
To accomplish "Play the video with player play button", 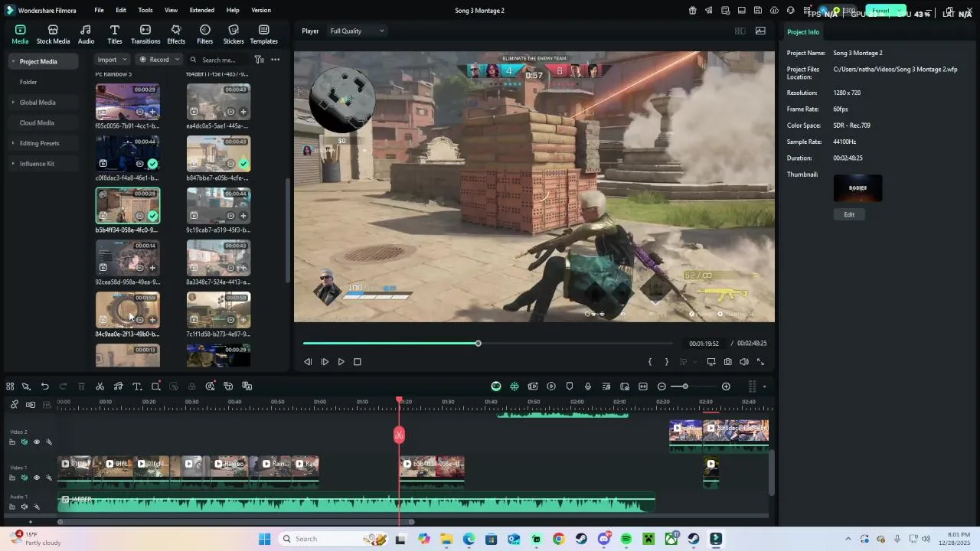I will 341,362.
